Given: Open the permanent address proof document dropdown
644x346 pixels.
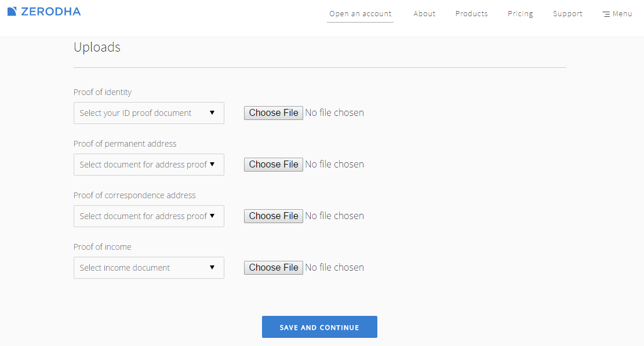Looking at the screenshot, I should pyautogui.click(x=148, y=165).
